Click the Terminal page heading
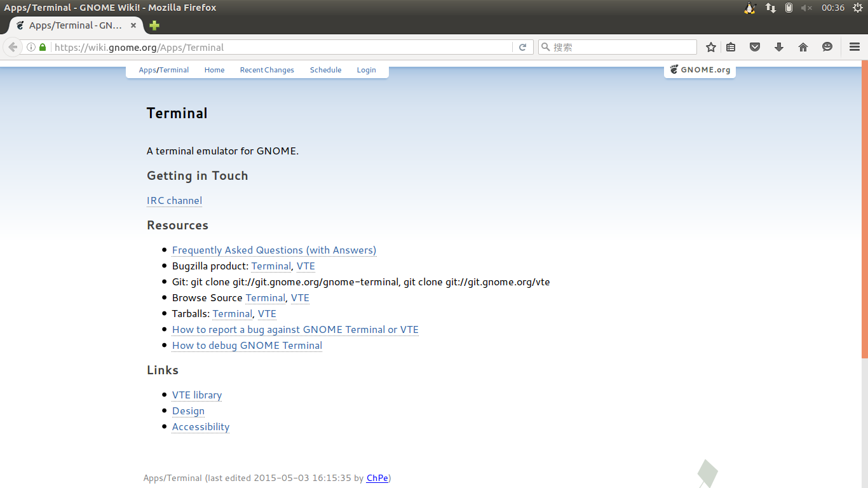Screen dimensions: 868x488 (177, 113)
